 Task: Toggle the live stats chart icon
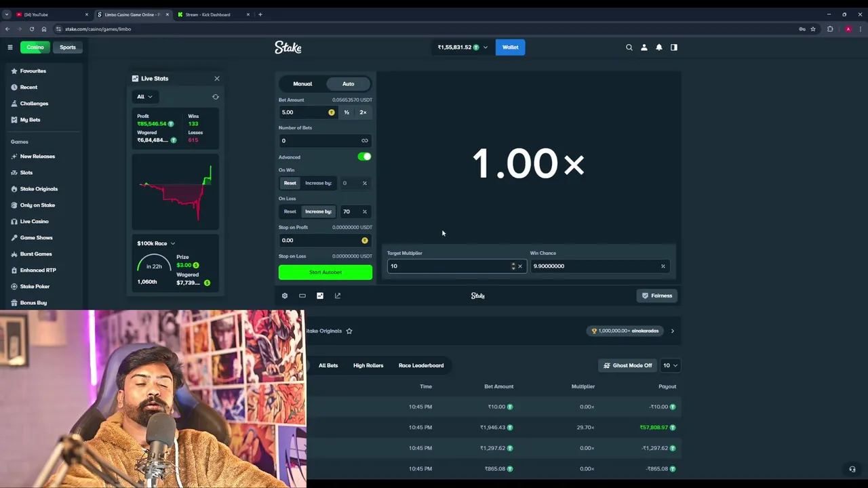pyautogui.click(x=320, y=296)
